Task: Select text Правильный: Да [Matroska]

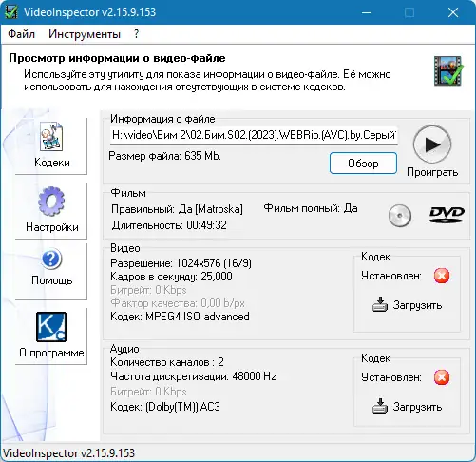Action: click(177, 209)
